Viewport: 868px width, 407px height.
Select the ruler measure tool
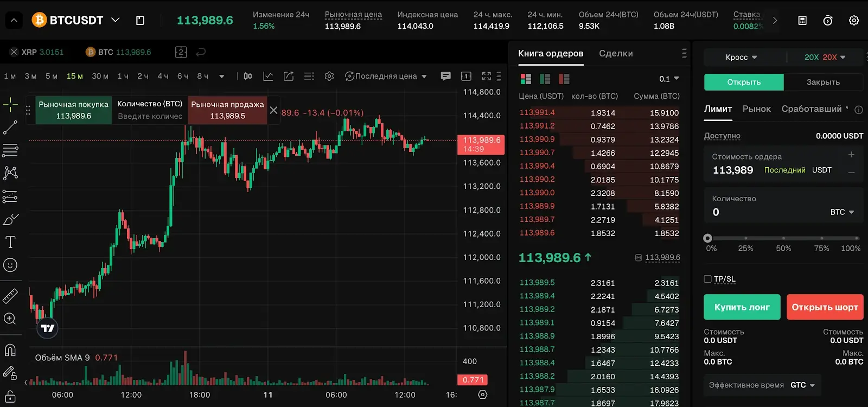(x=10, y=296)
